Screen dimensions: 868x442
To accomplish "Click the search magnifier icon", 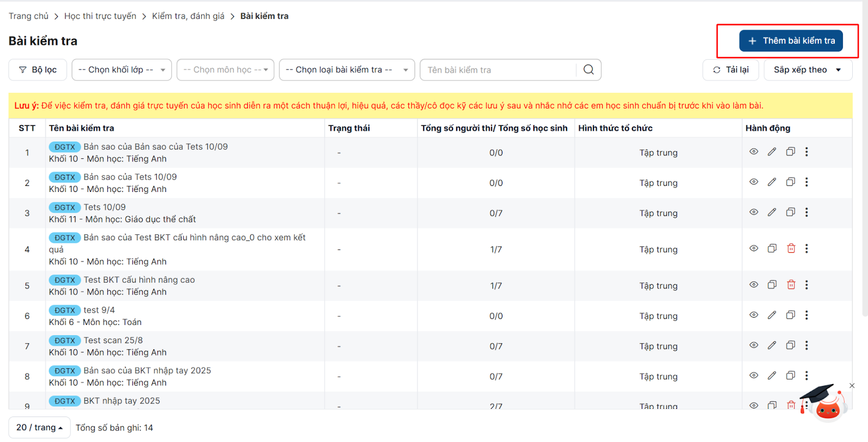I will tap(589, 70).
